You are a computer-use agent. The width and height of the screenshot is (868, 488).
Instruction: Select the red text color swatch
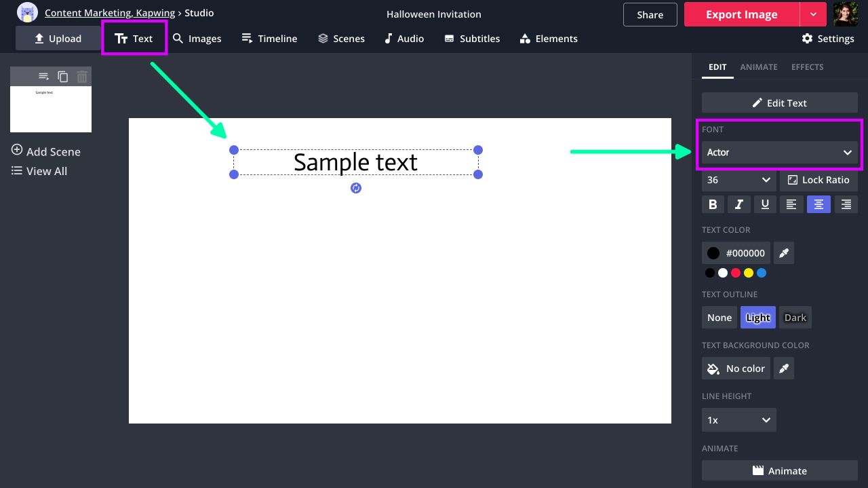[x=736, y=273]
